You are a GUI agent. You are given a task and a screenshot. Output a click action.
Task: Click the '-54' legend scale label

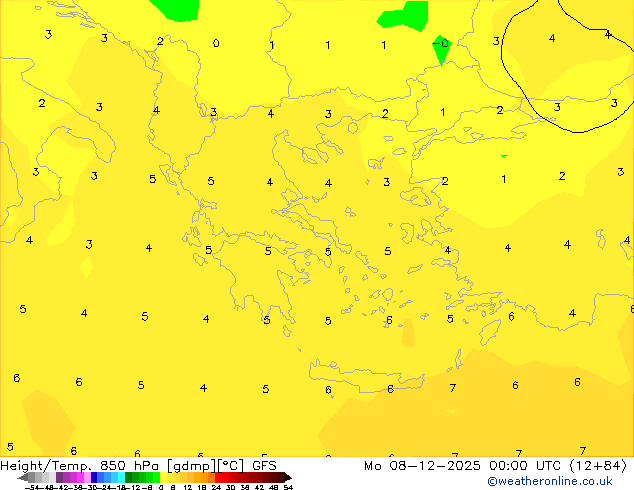tap(32, 488)
